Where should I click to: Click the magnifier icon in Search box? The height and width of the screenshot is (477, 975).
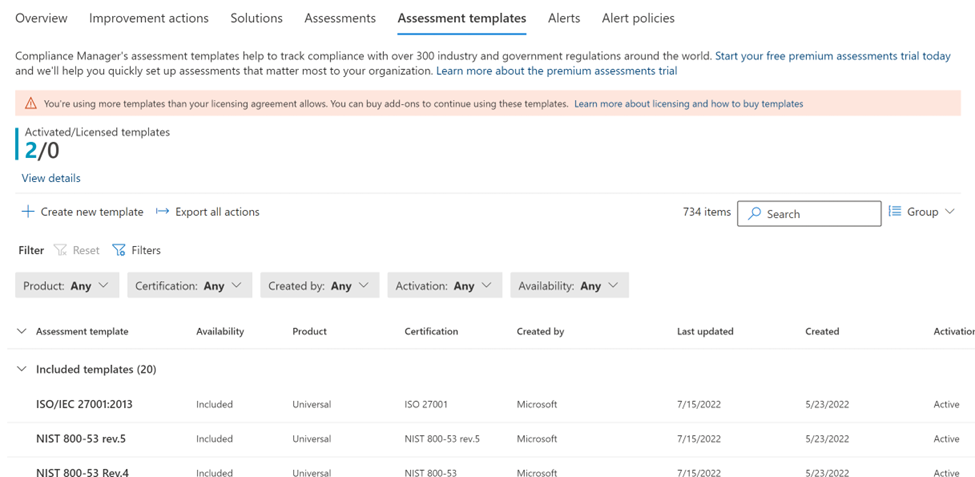[x=754, y=213]
